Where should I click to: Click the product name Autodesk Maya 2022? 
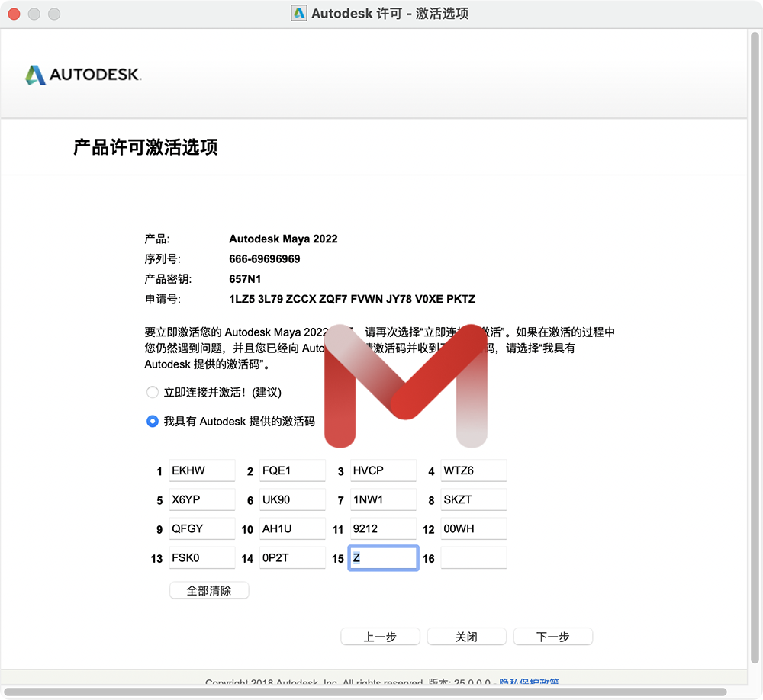coord(283,239)
